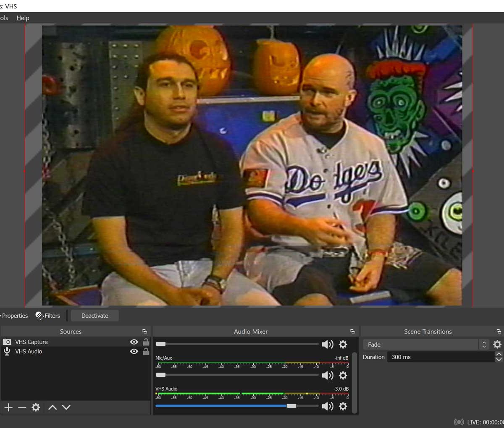Click the Deactivate button

[x=94, y=316]
